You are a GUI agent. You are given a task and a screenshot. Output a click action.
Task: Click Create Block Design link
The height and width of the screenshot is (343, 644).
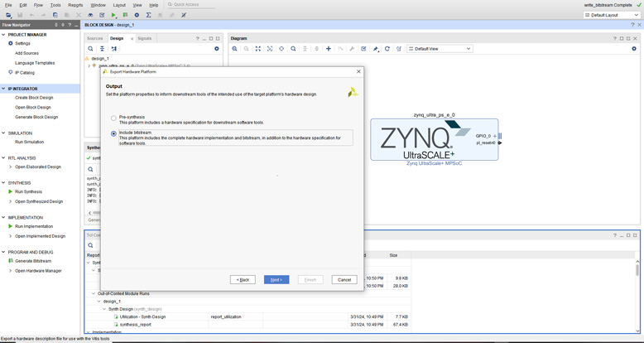[x=34, y=98]
